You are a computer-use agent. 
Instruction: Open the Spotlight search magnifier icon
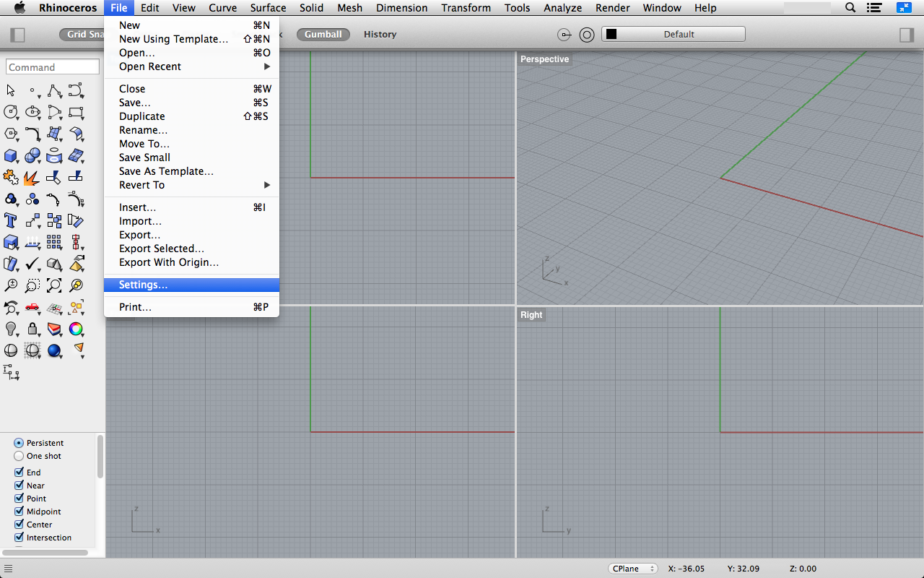click(x=850, y=8)
